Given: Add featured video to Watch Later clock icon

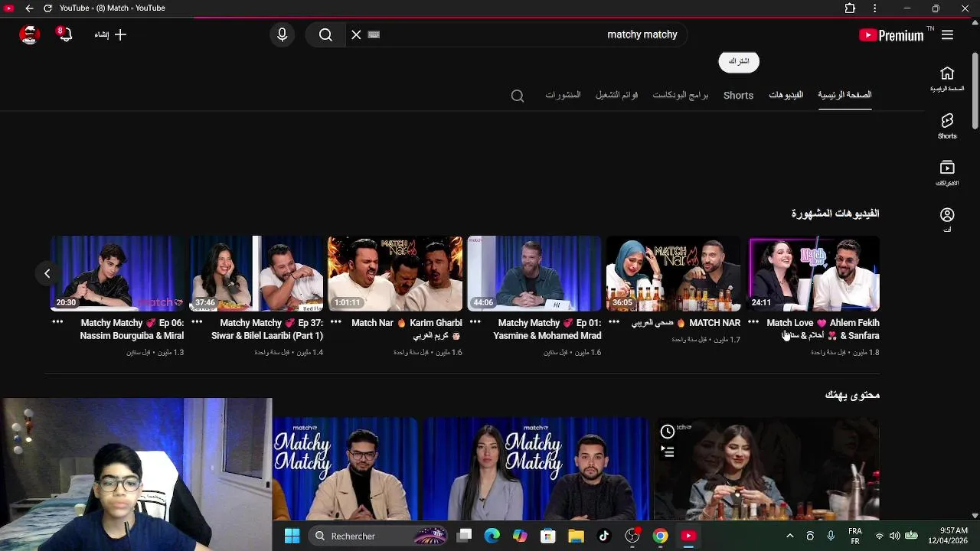Looking at the screenshot, I should (x=668, y=432).
